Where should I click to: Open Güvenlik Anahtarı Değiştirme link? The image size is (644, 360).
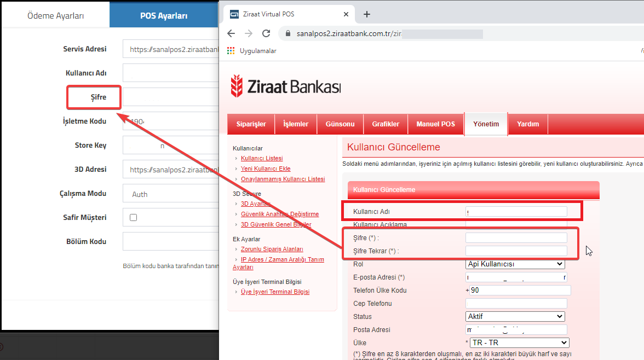[x=279, y=214]
